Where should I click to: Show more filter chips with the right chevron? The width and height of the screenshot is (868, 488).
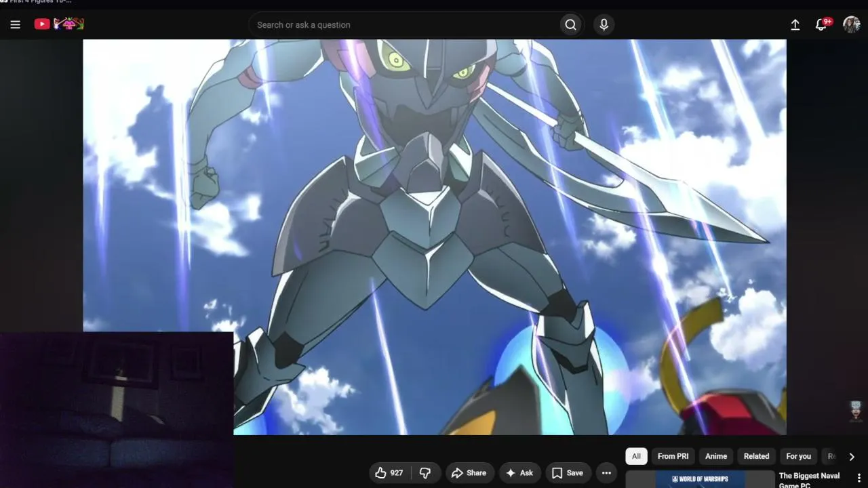[852, 457]
